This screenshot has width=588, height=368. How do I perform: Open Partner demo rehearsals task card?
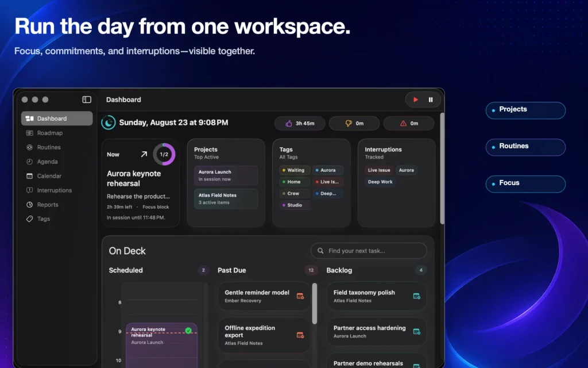tap(377, 361)
